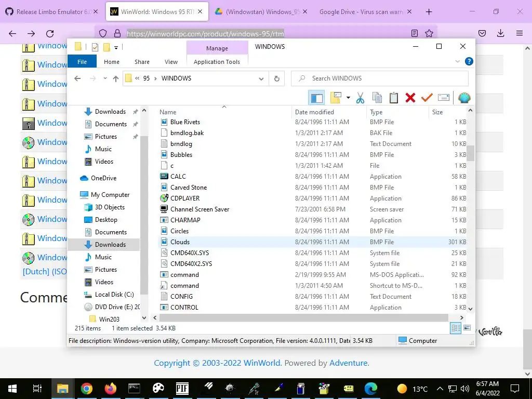Follow the WinWorld footer link

[x=262, y=363]
